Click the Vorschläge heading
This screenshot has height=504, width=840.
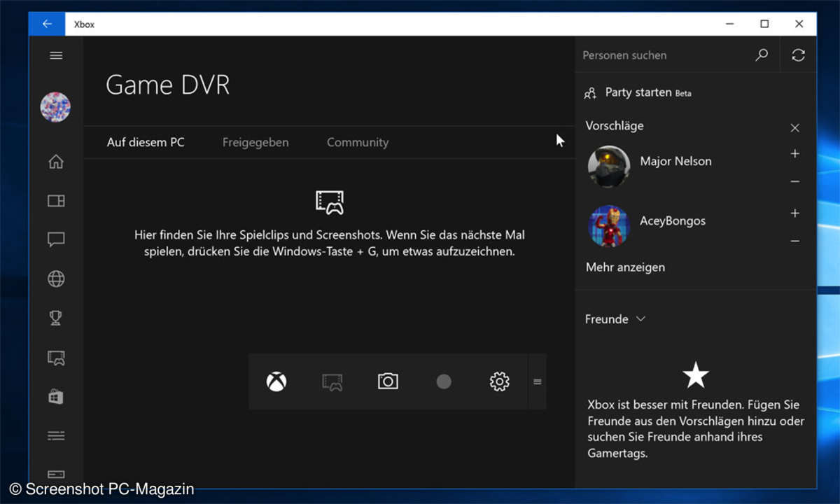pos(615,126)
